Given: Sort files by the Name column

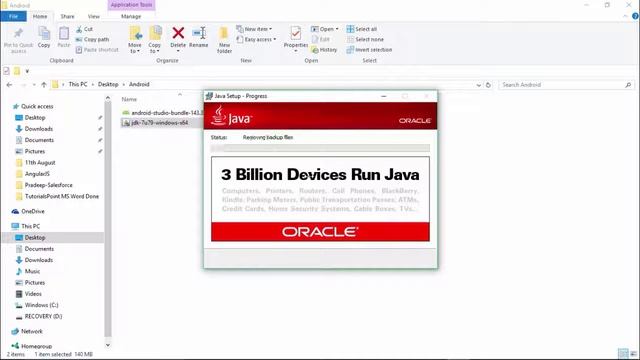Looking at the screenshot, I should pyautogui.click(x=129, y=99).
